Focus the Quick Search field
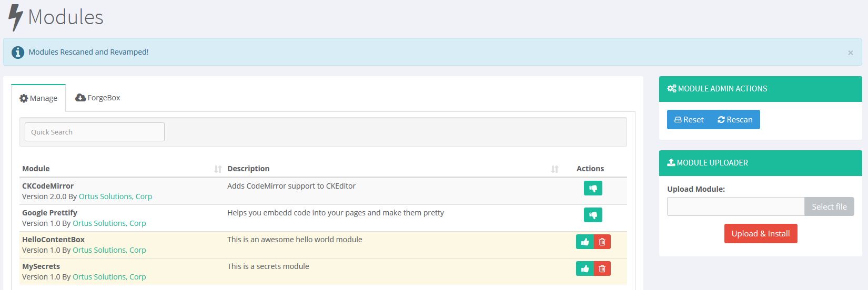This screenshot has height=290, width=868. [95, 132]
